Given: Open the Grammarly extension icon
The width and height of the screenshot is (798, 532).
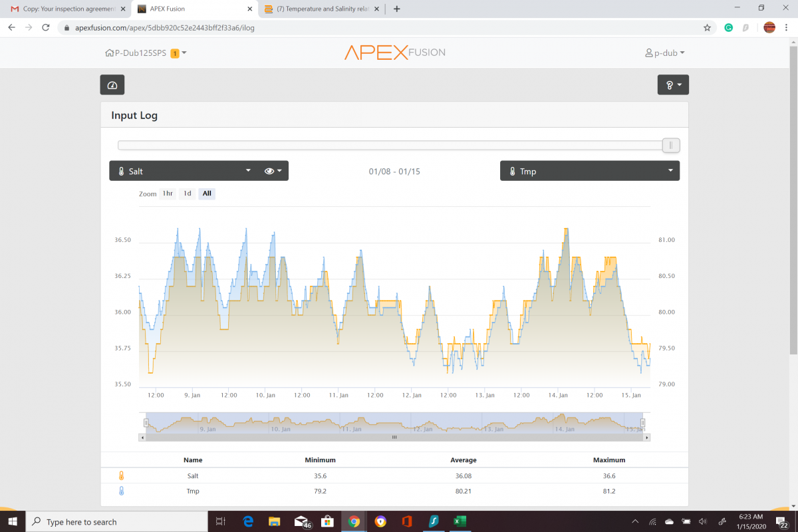Looking at the screenshot, I should point(729,28).
